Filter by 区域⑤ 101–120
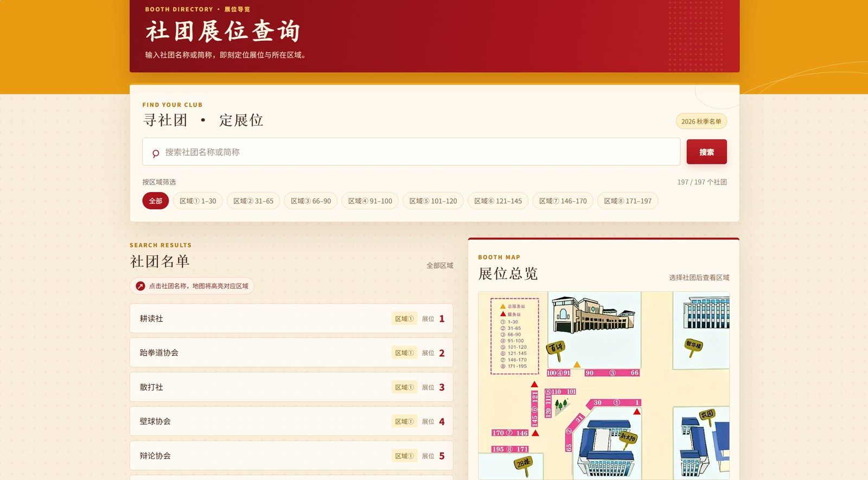Viewport: 868px width, 480px height. coord(433,201)
